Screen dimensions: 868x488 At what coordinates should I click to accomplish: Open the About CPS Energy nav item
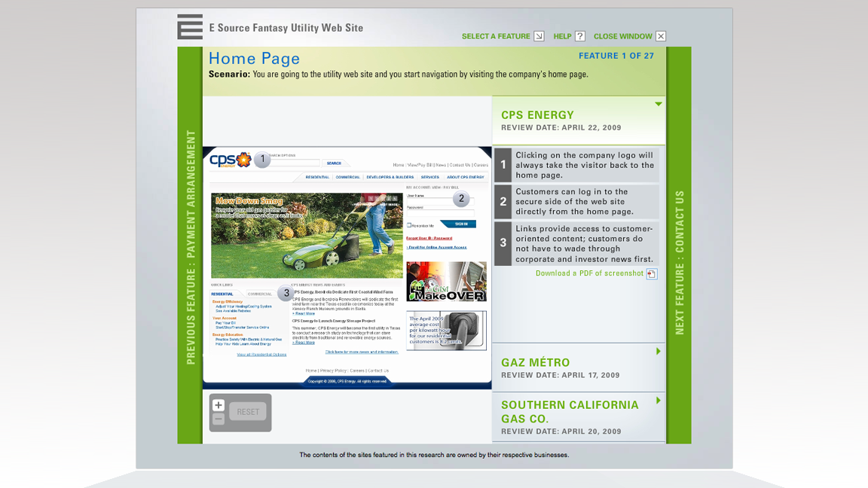tap(466, 177)
